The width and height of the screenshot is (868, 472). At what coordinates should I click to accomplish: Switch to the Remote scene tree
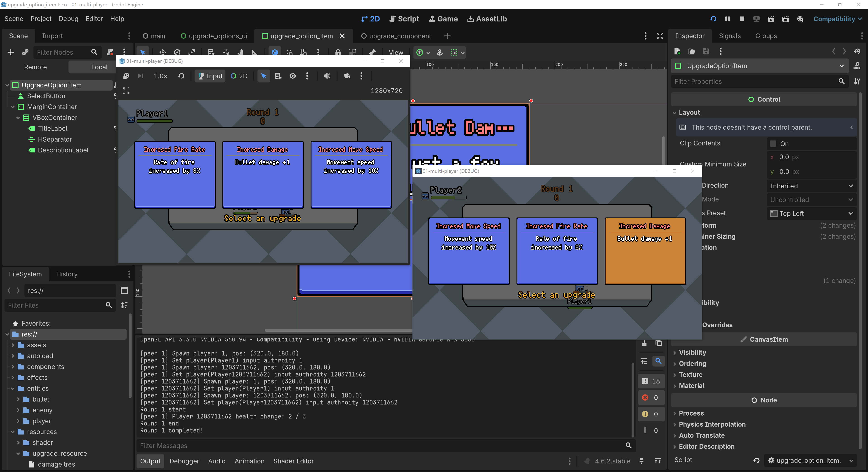tap(35, 67)
